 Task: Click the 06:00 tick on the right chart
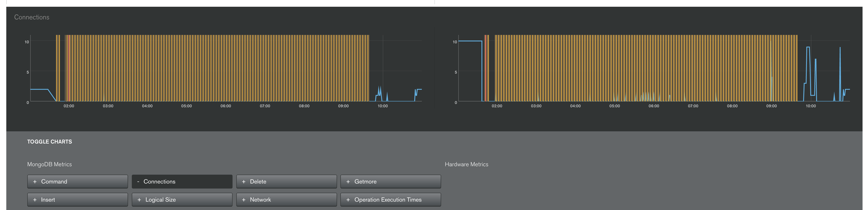654,106
